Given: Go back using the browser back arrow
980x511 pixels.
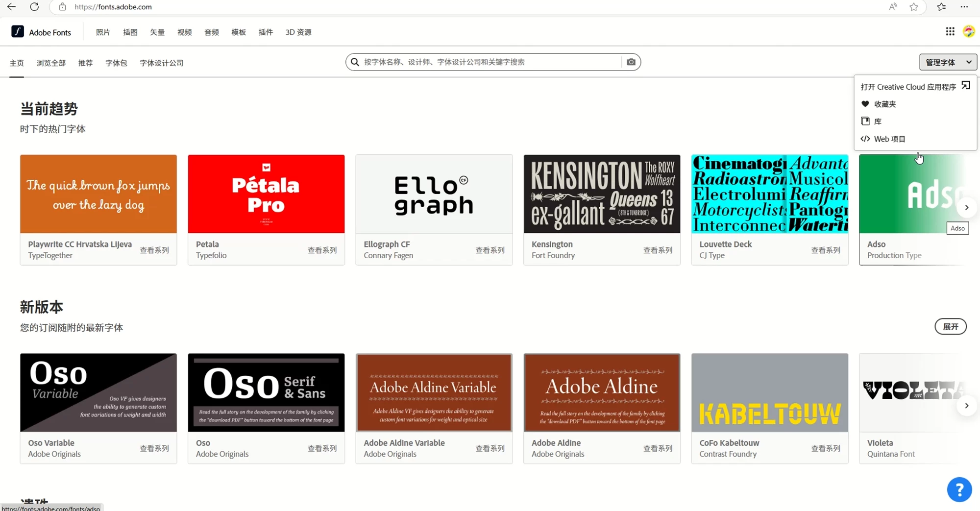Looking at the screenshot, I should pos(11,7).
